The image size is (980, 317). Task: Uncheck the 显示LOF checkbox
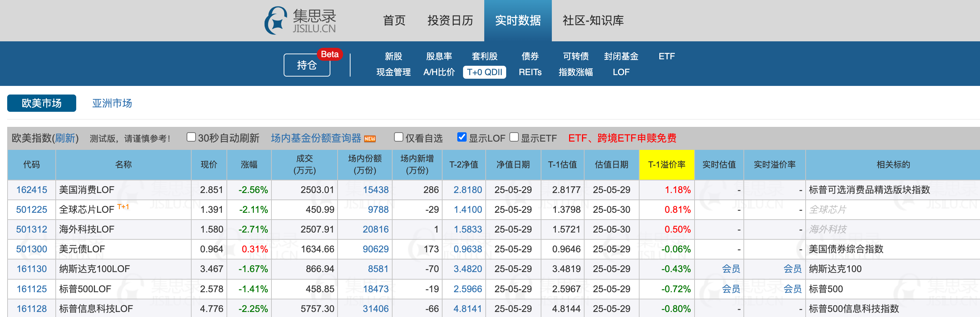tap(462, 137)
